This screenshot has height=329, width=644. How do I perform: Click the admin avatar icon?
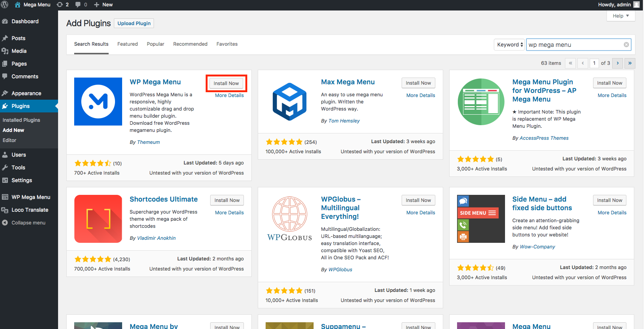tap(637, 4)
